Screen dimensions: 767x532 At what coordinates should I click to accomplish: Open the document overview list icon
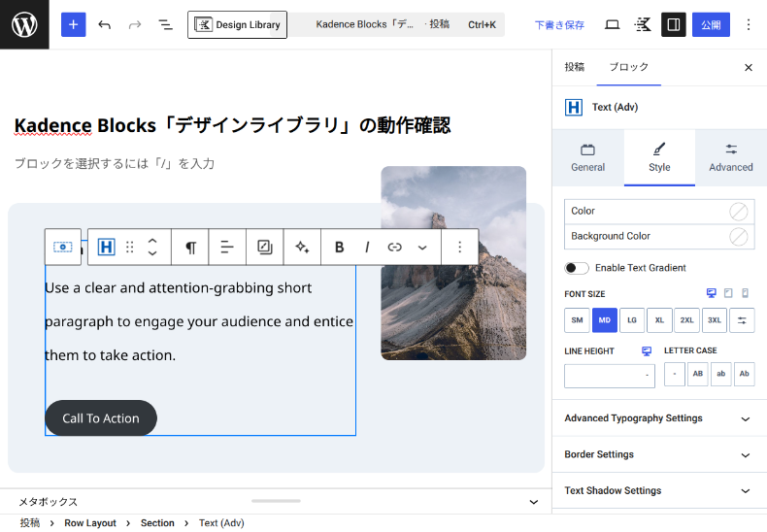[x=165, y=24]
